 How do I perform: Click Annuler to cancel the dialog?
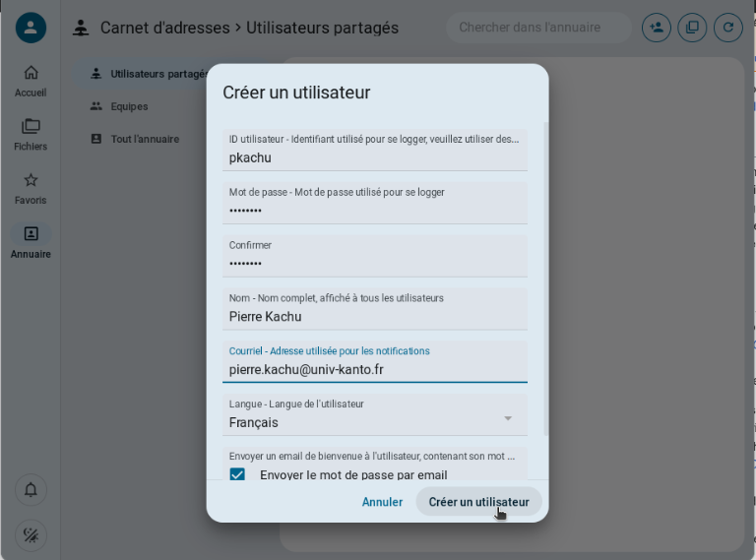(x=382, y=502)
